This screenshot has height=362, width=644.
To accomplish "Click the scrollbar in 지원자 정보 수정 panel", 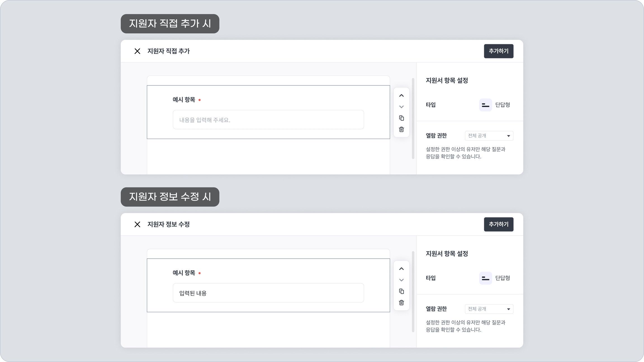I will (x=413, y=292).
